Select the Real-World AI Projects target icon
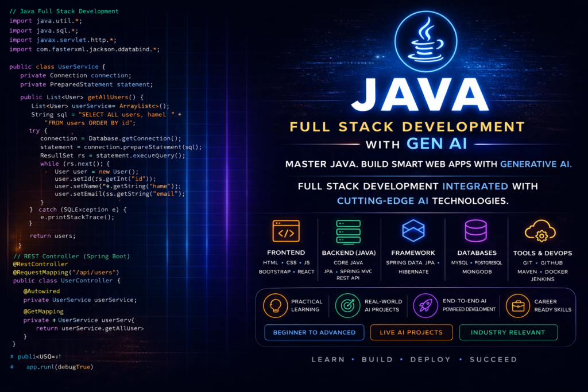 tap(347, 305)
